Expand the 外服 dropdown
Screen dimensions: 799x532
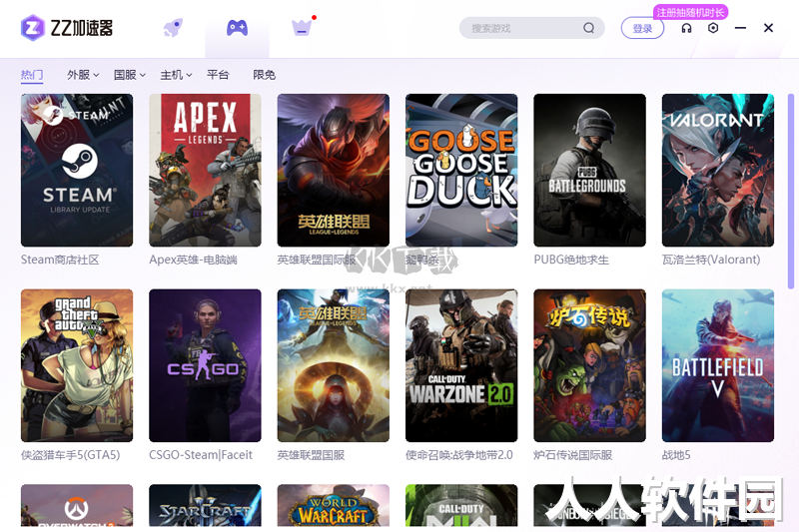[x=83, y=75]
